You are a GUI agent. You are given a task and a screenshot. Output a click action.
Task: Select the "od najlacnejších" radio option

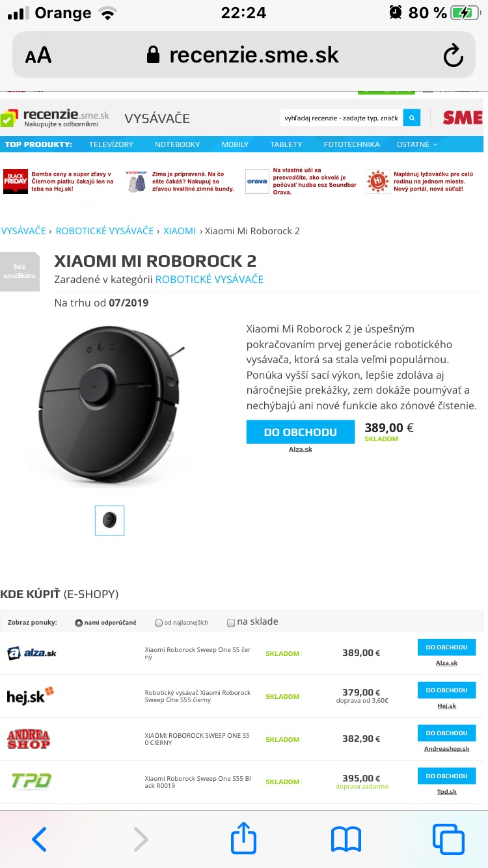tap(158, 623)
